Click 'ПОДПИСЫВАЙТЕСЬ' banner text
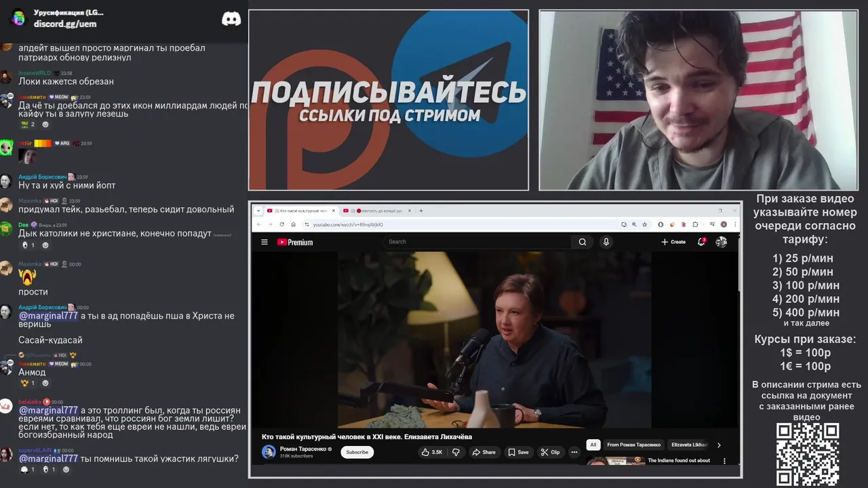 point(389,93)
